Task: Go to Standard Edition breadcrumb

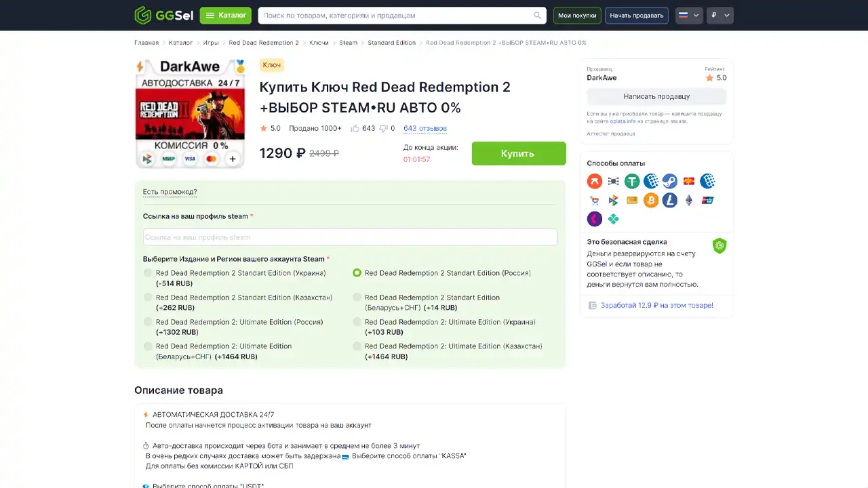Action: click(x=392, y=43)
